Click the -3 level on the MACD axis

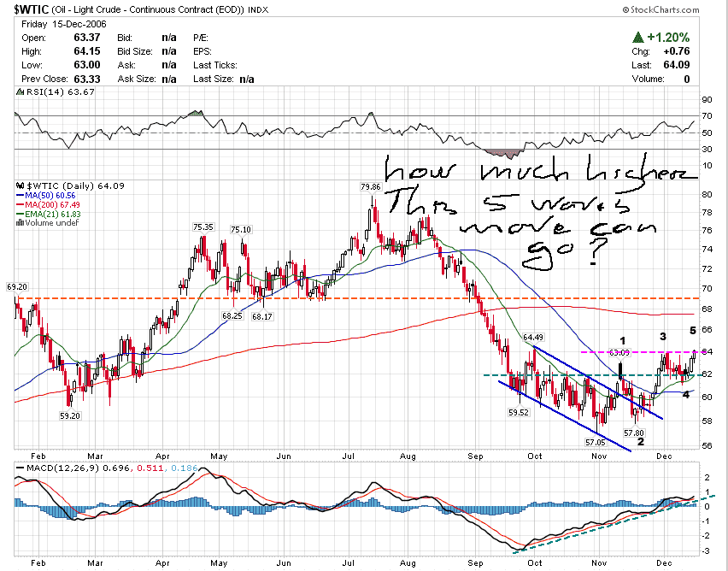point(706,551)
